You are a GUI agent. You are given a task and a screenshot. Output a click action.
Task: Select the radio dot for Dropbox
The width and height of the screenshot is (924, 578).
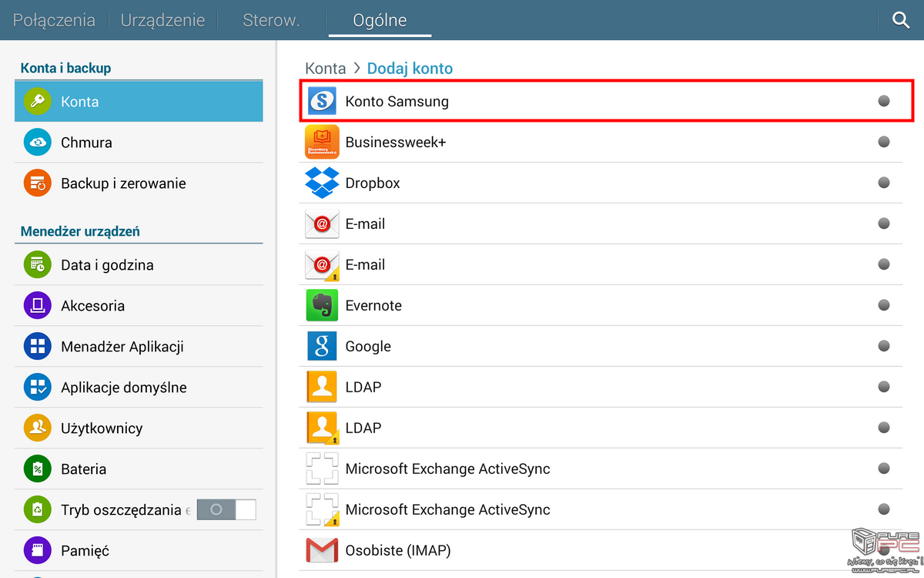884,183
